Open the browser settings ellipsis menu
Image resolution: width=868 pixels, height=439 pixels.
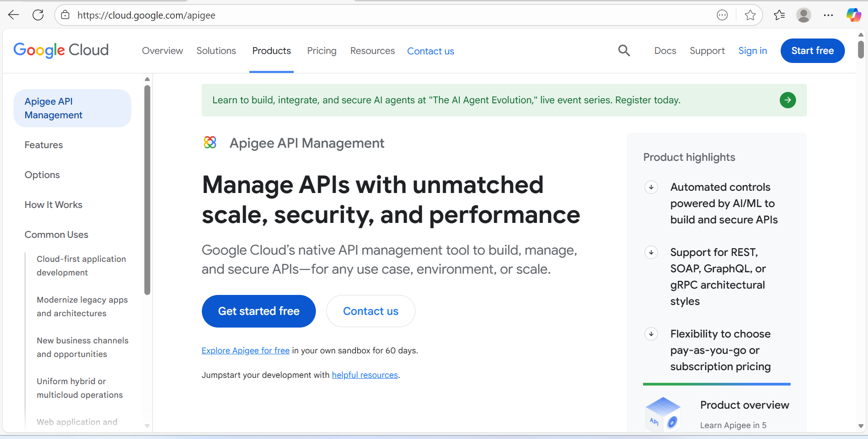(x=828, y=15)
